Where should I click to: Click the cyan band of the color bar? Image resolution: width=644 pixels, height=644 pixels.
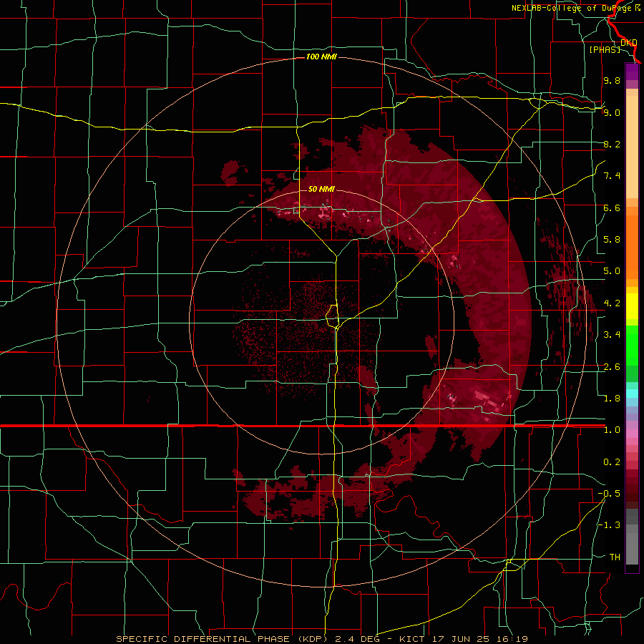coord(632,394)
